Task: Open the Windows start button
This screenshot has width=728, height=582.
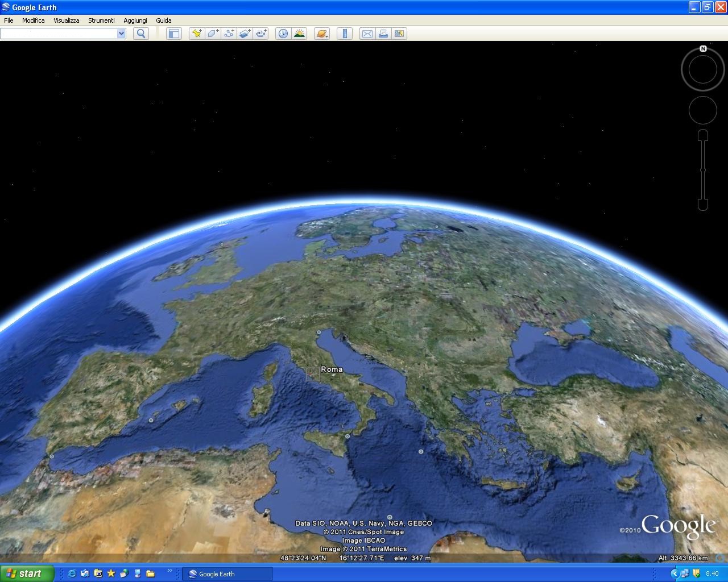Action: pyautogui.click(x=27, y=573)
